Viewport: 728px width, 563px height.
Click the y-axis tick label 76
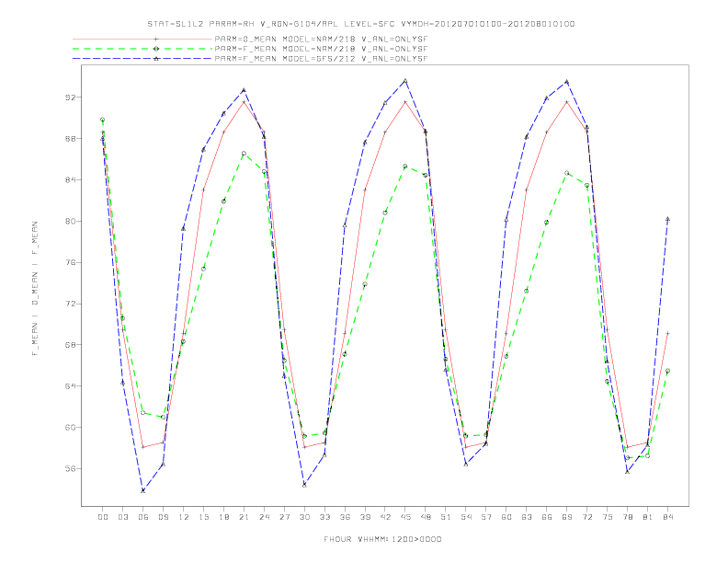click(71, 262)
